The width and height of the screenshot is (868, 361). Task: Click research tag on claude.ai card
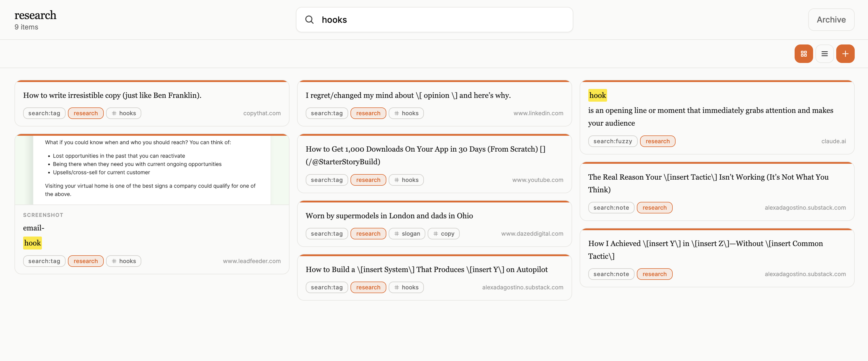tap(657, 141)
